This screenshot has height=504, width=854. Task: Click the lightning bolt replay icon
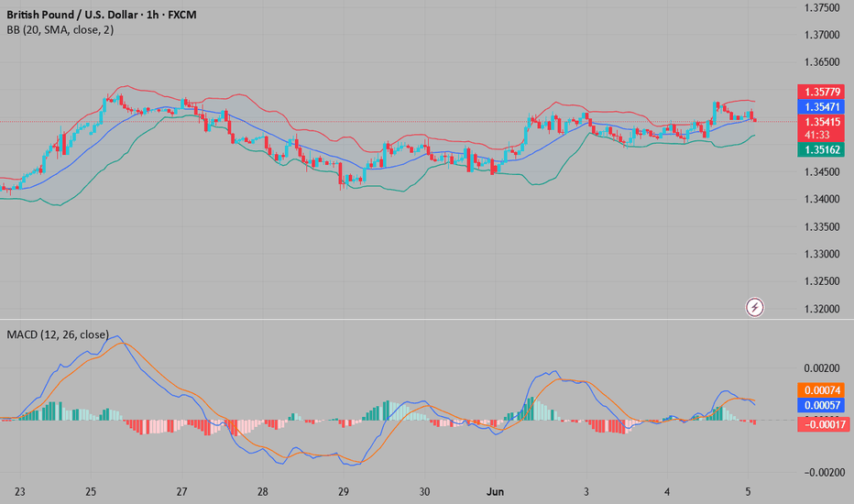[754, 307]
